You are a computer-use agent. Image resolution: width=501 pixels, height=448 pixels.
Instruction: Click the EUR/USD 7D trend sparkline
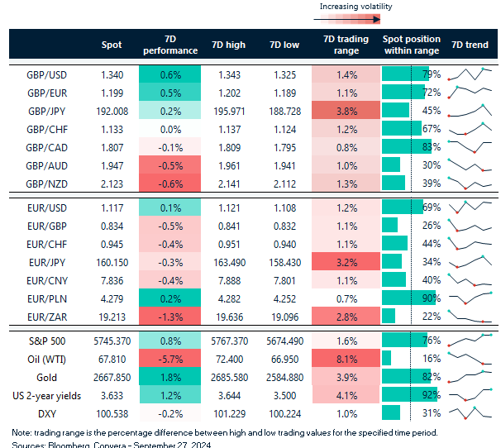point(470,207)
